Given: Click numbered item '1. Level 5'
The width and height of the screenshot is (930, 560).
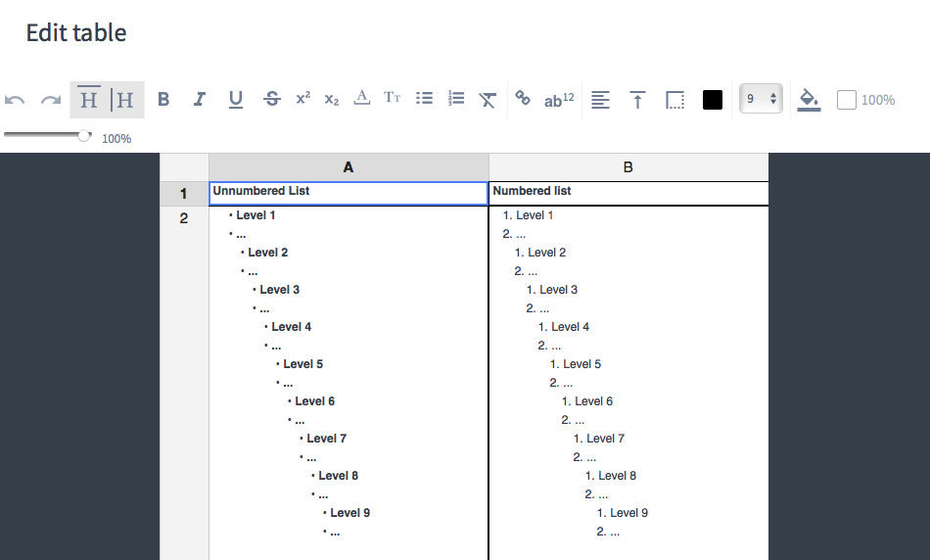Looking at the screenshot, I should click(x=576, y=364).
